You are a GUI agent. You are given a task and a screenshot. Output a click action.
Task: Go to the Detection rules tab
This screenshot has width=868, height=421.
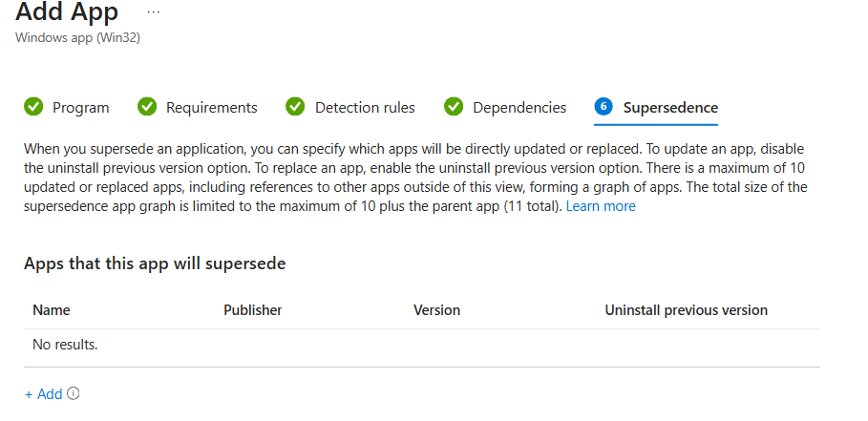coord(365,108)
